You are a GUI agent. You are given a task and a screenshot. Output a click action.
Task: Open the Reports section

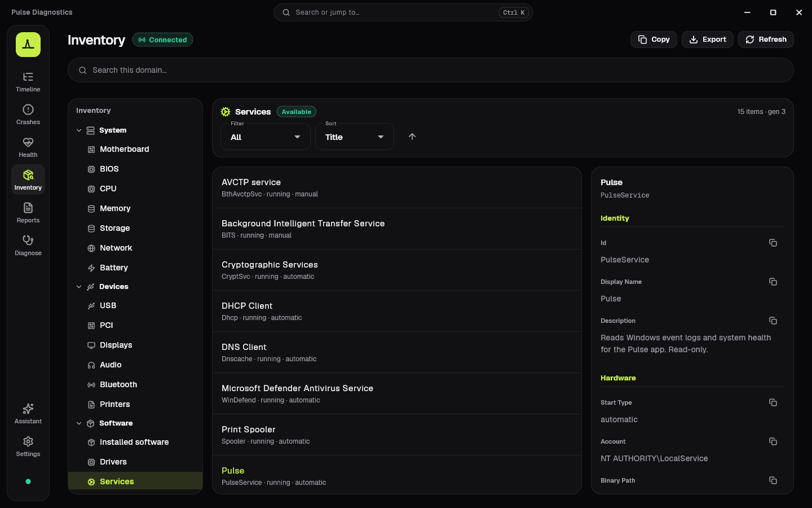tap(28, 213)
